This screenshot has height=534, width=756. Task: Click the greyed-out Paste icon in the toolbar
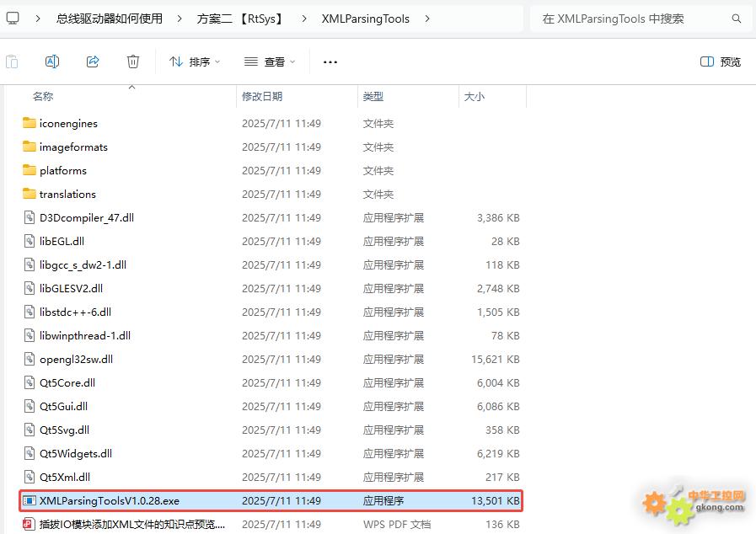12,61
